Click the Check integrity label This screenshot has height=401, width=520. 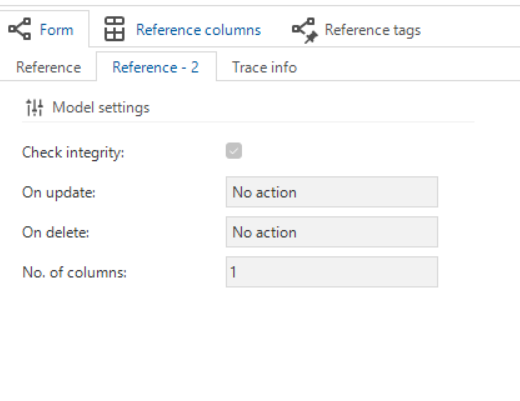73,153
